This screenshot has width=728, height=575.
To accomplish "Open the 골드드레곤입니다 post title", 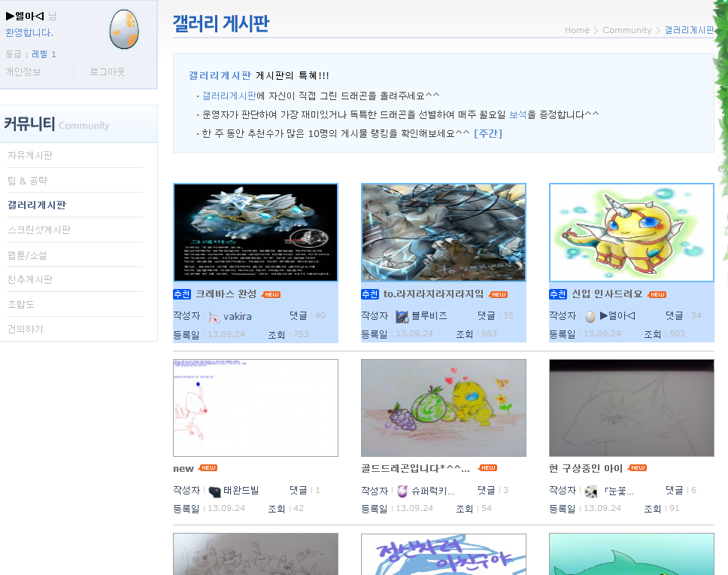I will pyautogui.click(x=415, y=468).
